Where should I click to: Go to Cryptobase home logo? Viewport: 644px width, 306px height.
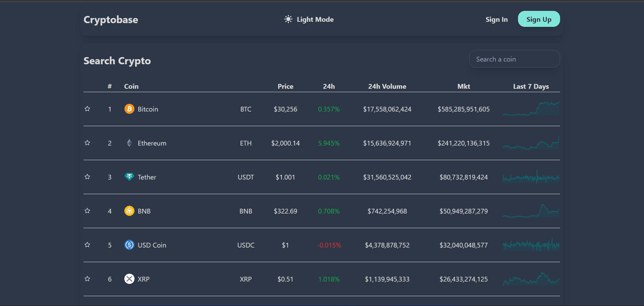tap(111, 20)
